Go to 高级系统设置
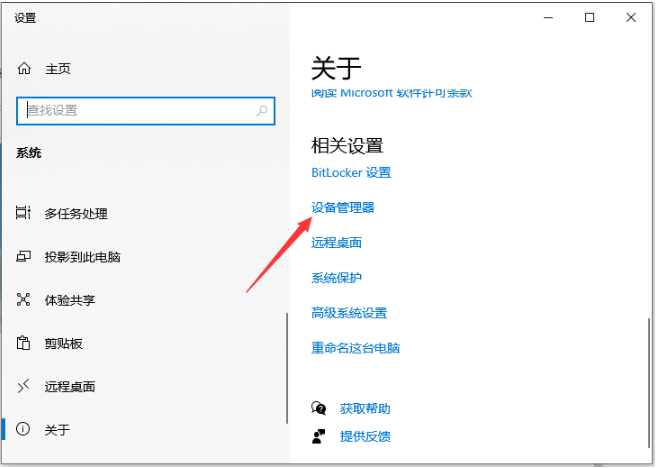Image resolution: width=656 pixels, height=468 pixels. tap(349, 313)
